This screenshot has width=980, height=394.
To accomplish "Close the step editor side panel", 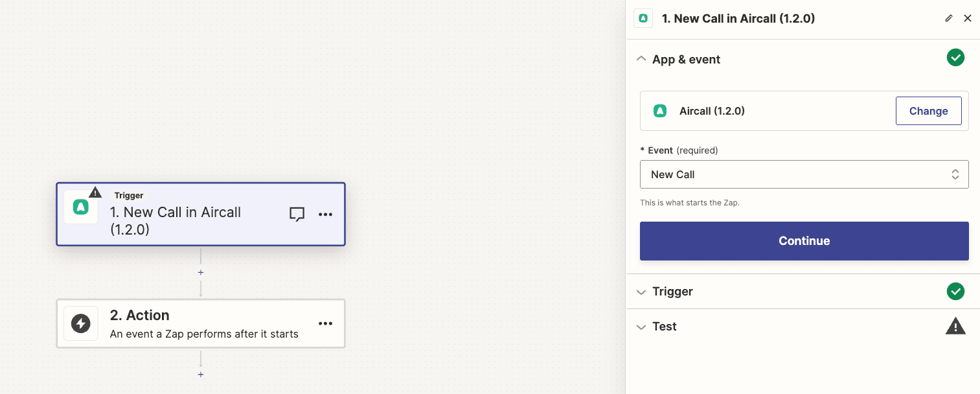I will point(968,18).
